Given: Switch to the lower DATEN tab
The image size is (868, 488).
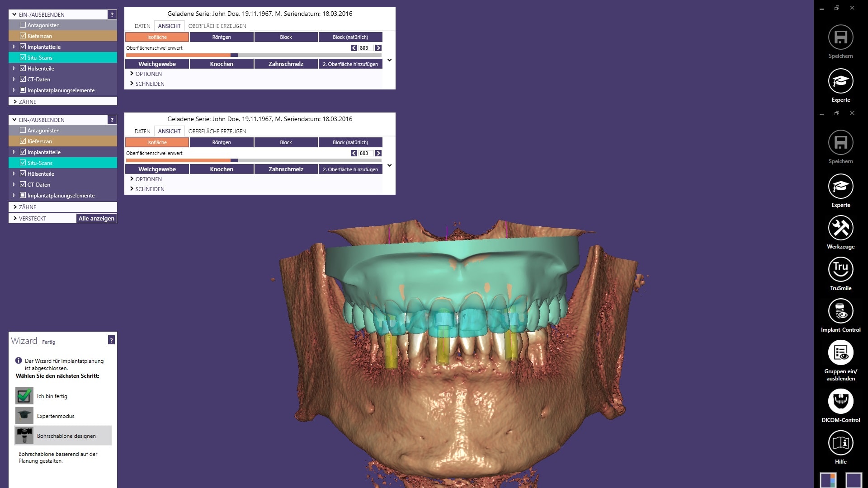Looking at the screenshot, I should click(142, 131).
